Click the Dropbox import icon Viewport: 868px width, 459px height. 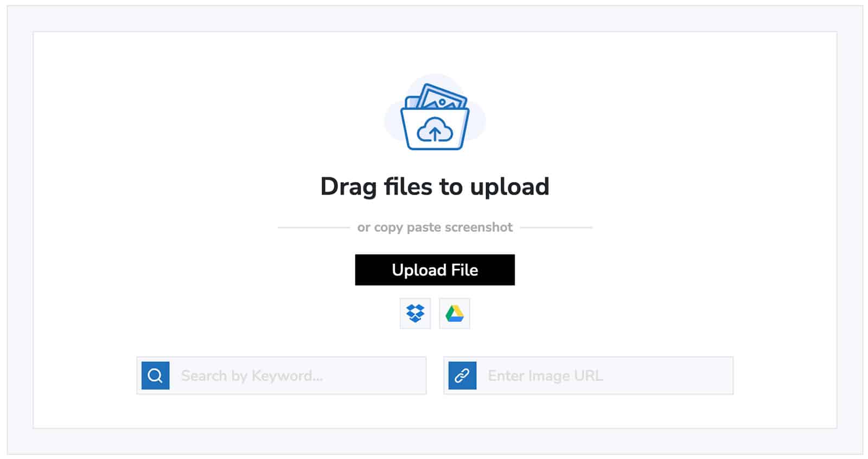[x=415, y=313]
